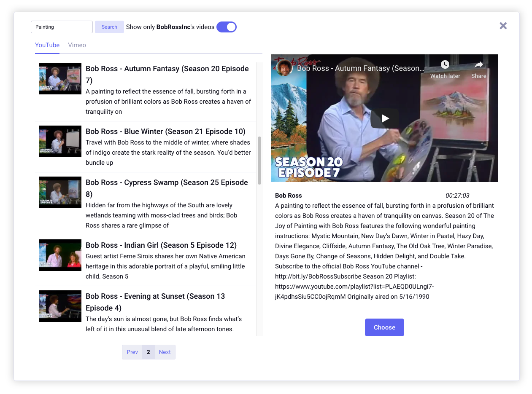
Task: Go to the Prev results page
Action: [132, 352]
